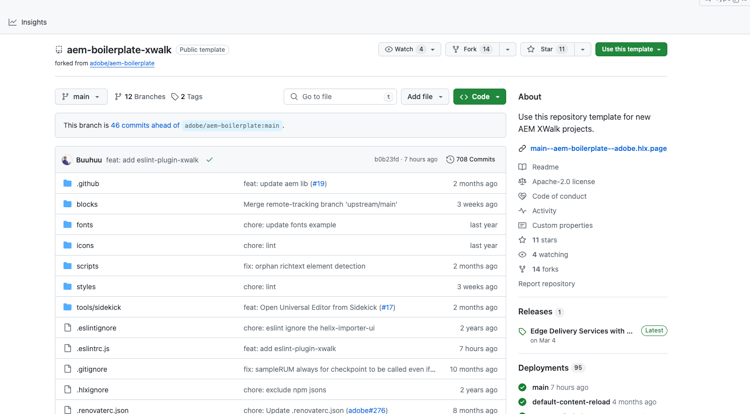Open the .github folder
Image resolution: width=750 pixels, height=414 pixels.
pyautogui.click(x=88, y=184)
